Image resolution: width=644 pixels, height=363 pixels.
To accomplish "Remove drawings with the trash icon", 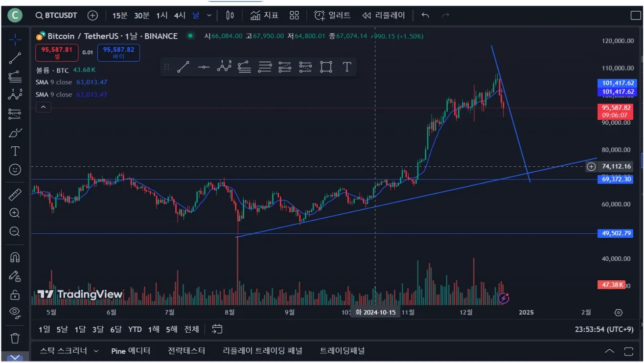I will 15,338.
